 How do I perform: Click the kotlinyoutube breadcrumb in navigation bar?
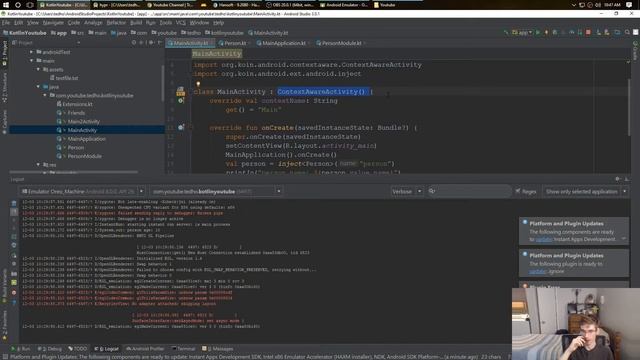pos(224,33)
